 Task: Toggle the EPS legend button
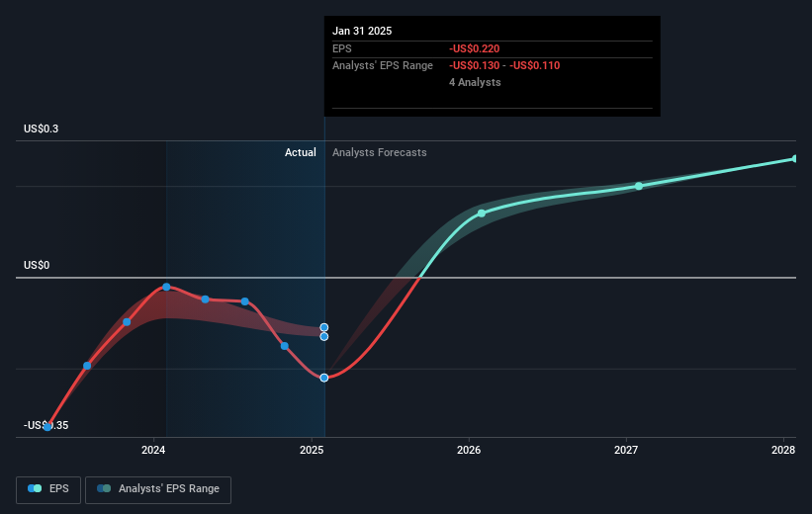tap(48, 489)
